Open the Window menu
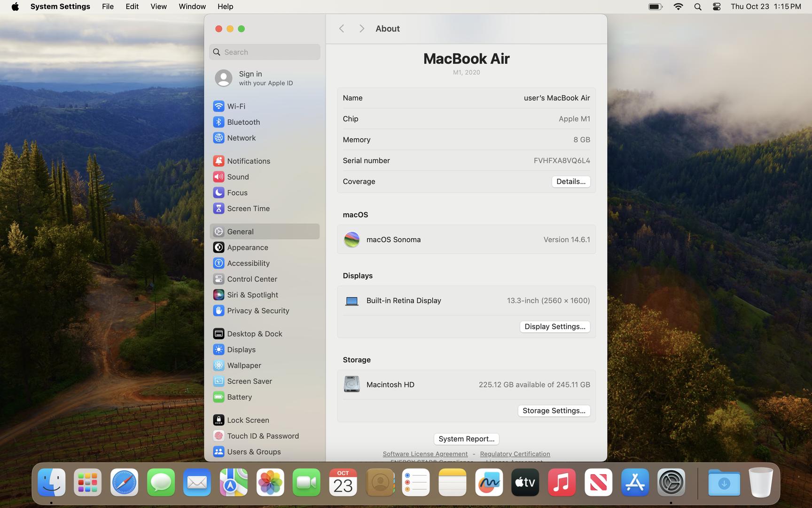Screen dimensions: 812x508 (192, 7)
